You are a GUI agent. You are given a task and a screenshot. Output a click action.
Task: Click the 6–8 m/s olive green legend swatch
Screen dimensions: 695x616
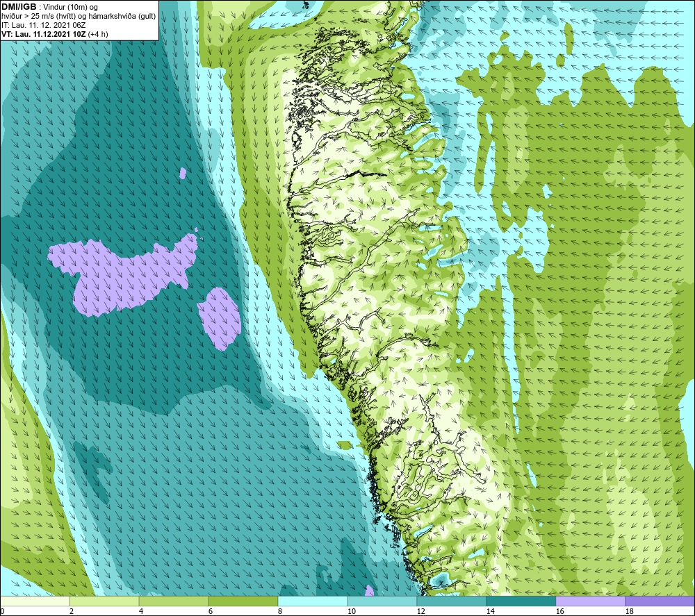[243, 601]
